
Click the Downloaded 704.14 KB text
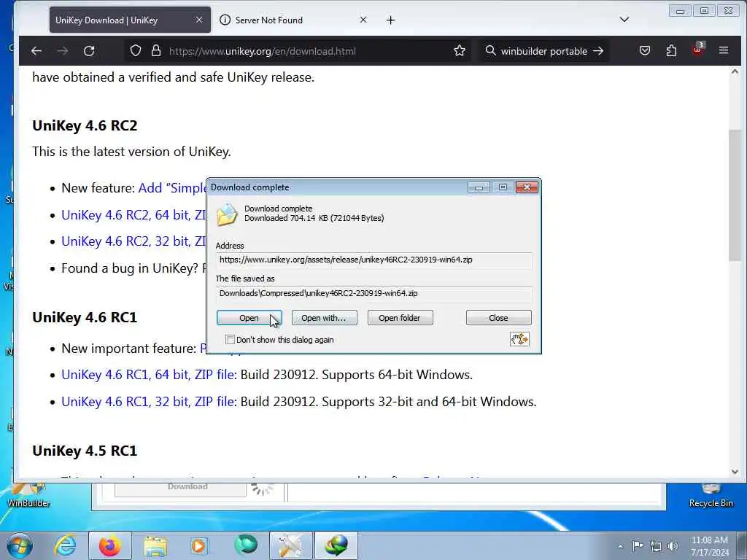click(x=314, y=218)
